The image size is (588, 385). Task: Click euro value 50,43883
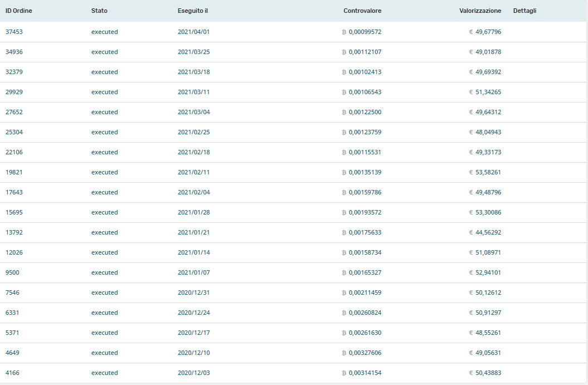pyautogui.click(x=488, y=373)
